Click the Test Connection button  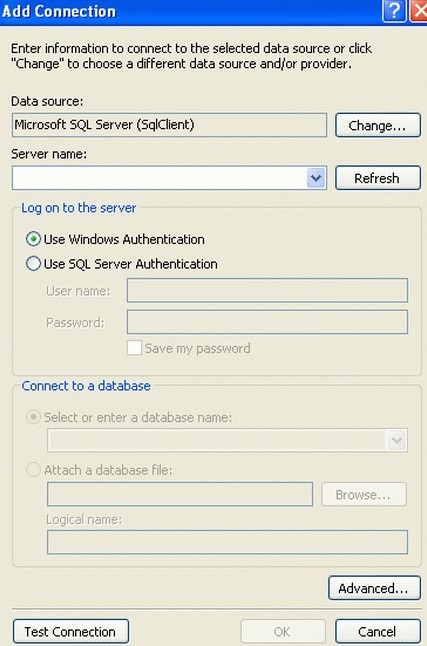click(x=71, y=631)
